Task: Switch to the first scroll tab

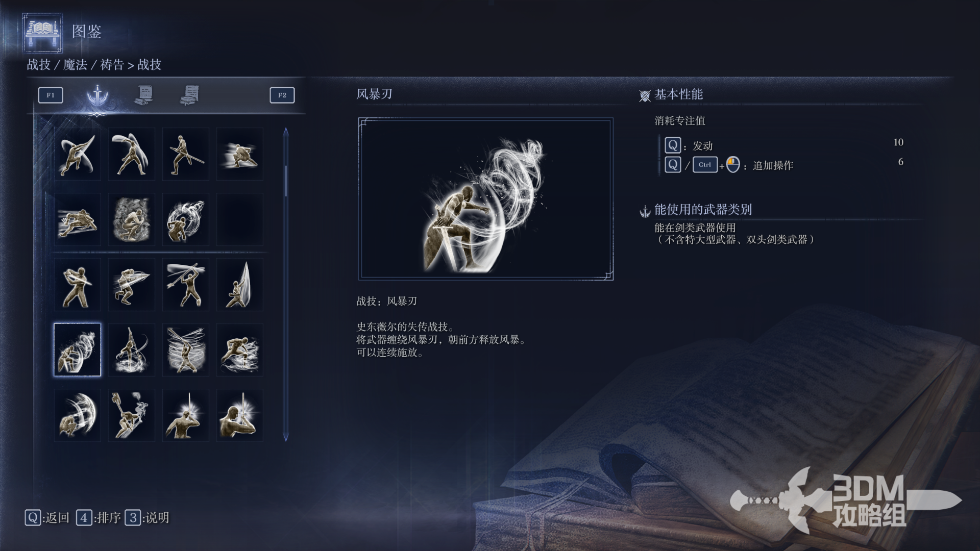Action: point(144,95)
